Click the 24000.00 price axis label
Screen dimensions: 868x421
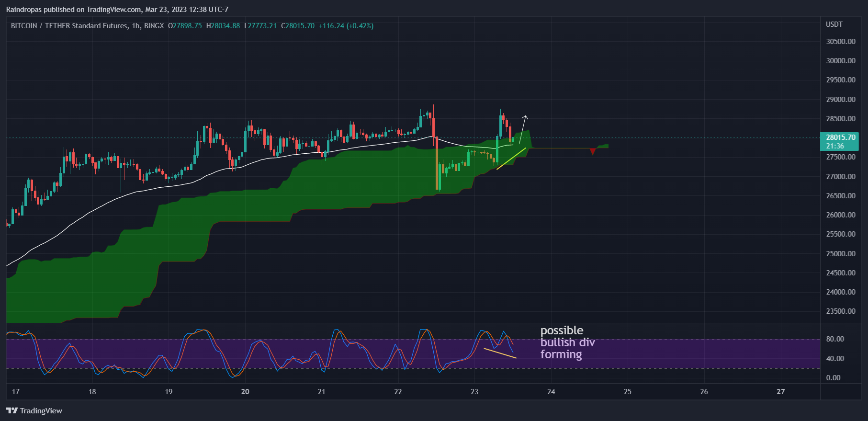coord(841,292)
